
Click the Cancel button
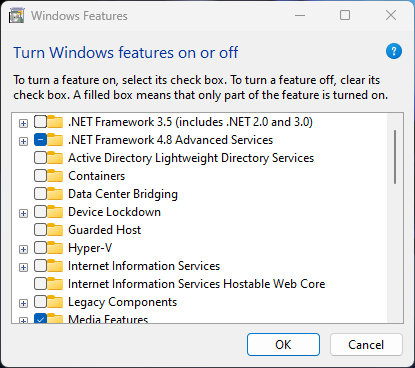pyautogui.click(x=366, y=345)
